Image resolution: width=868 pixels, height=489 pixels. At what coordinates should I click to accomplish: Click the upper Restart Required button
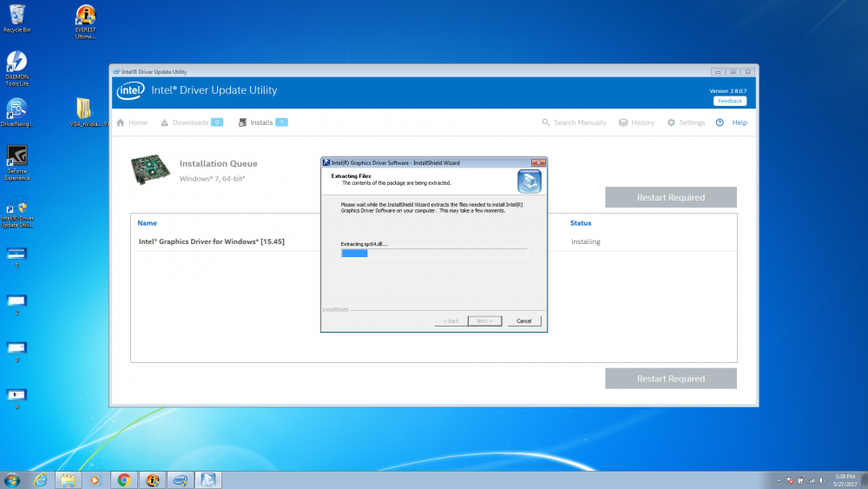click(670, 197)
